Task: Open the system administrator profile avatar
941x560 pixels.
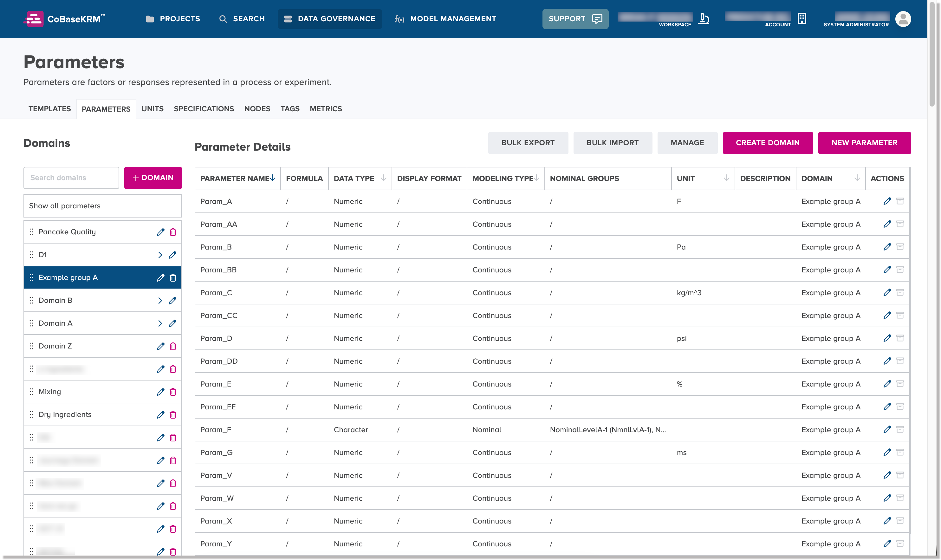Action: point(903,19)
